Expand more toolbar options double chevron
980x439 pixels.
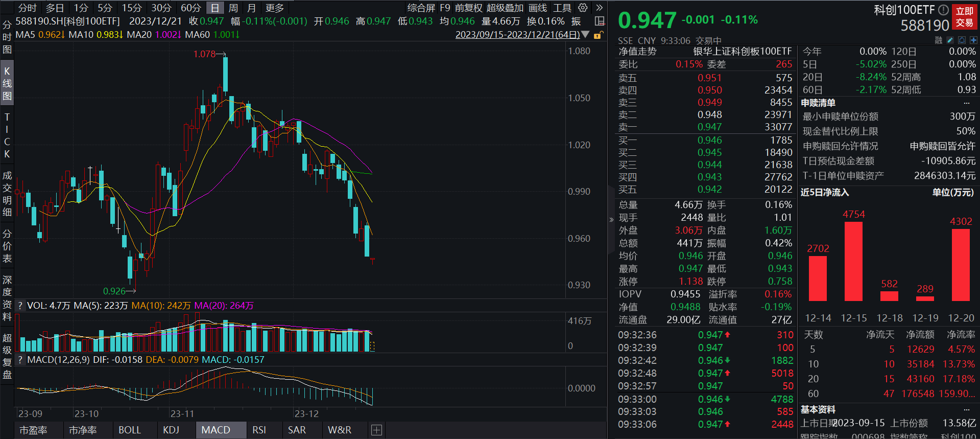pos(599,8)
